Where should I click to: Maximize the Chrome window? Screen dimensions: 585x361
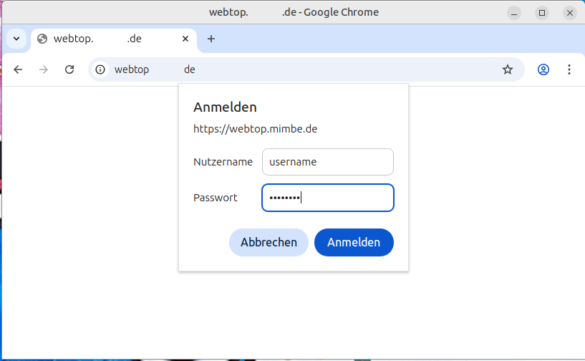click(x=542, y=13)
